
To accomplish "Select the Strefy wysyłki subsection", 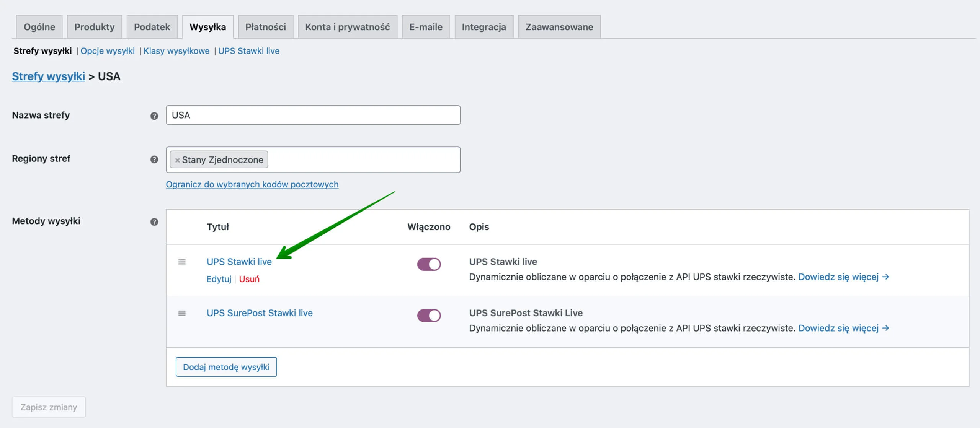I will click(x=42, y=51).
